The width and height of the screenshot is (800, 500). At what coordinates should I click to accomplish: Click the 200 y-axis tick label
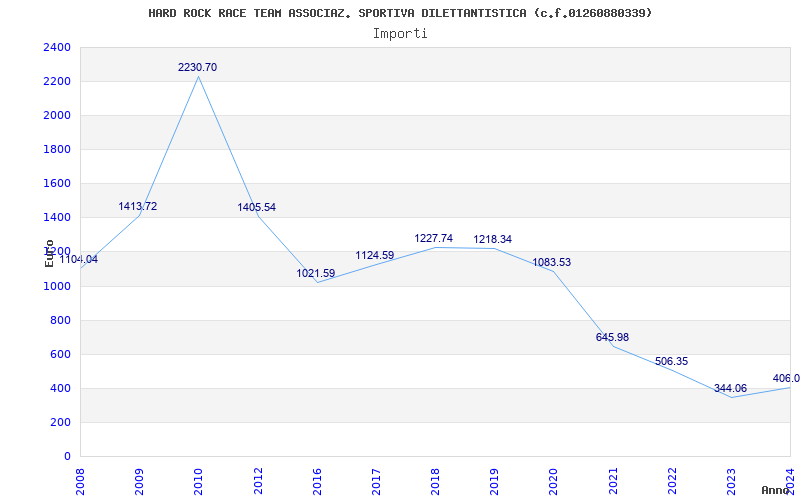tap(61, 422)
